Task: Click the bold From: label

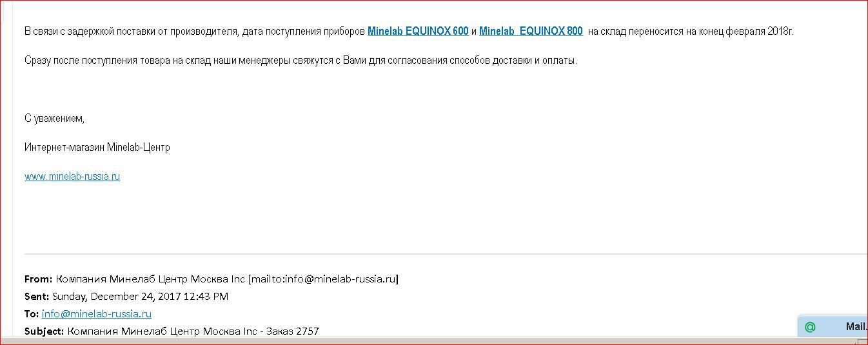Action: click(38, 279)
